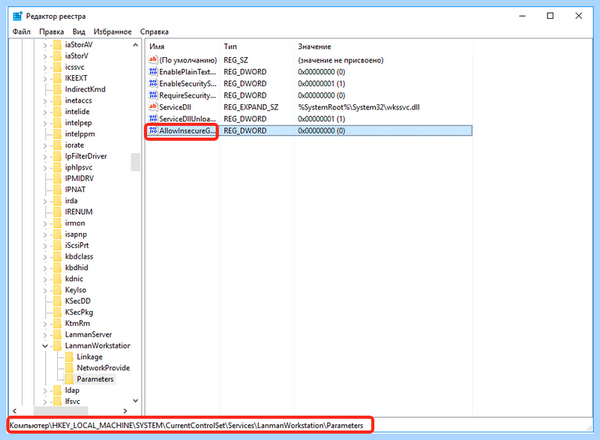Click the Parameters folder icon
The image size is (600, 440).
pos(69,379)
